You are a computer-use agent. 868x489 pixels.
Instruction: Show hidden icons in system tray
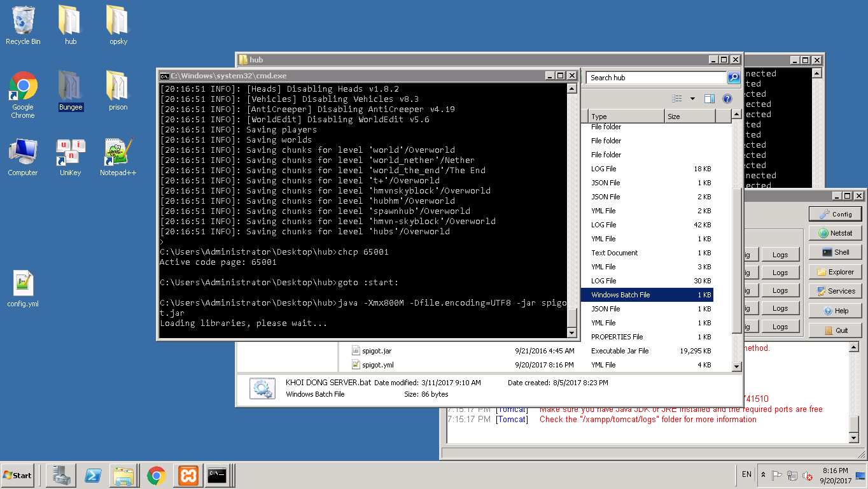[x=764, y=475]
